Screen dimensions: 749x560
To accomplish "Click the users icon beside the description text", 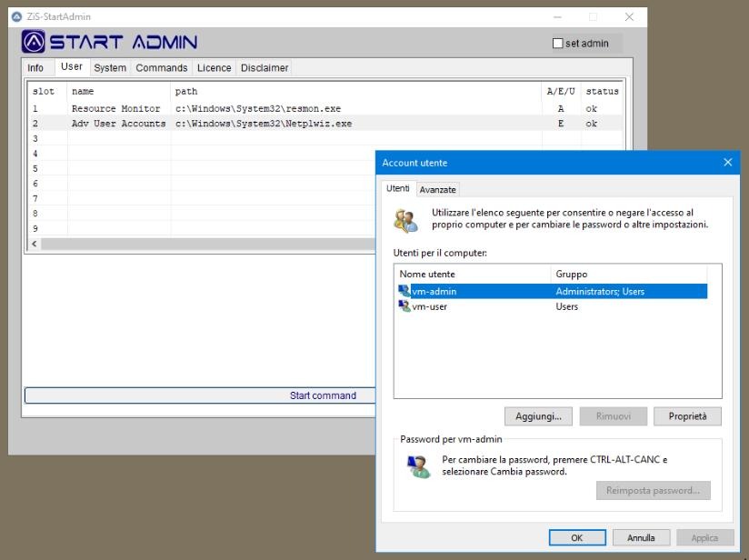I will point(406,220).
